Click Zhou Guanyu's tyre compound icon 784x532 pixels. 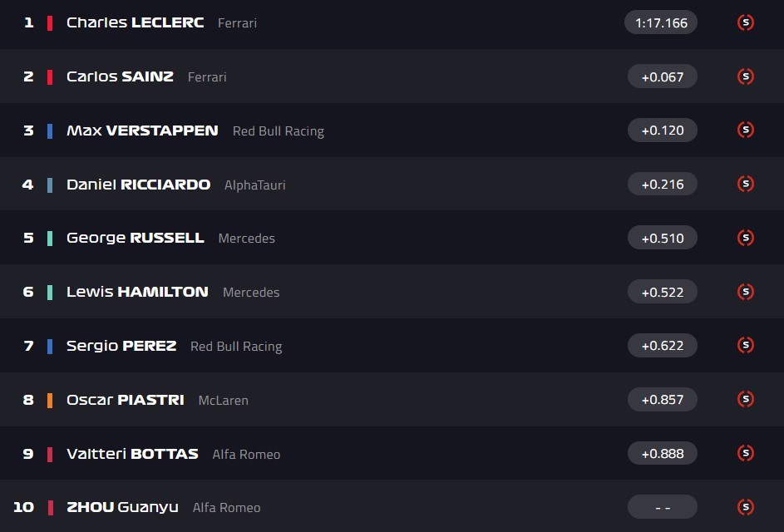pyautogui.click(x=746, y=507)
